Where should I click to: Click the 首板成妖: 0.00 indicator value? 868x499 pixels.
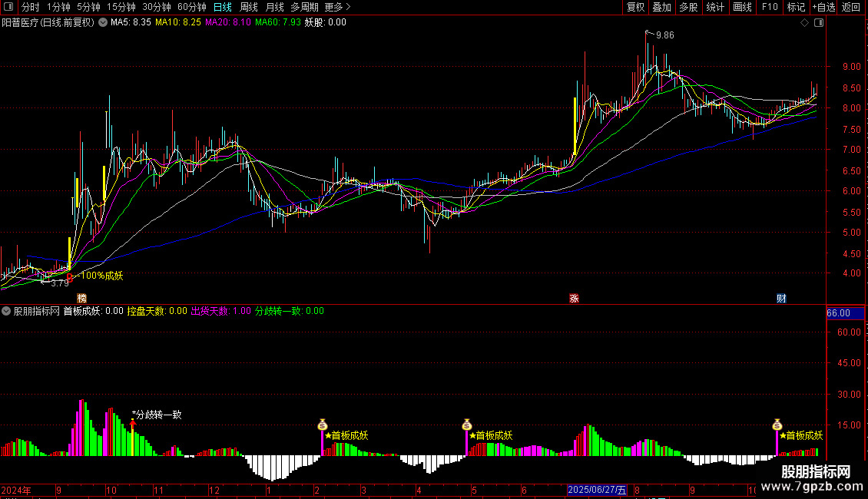click(x=93, y=312)
